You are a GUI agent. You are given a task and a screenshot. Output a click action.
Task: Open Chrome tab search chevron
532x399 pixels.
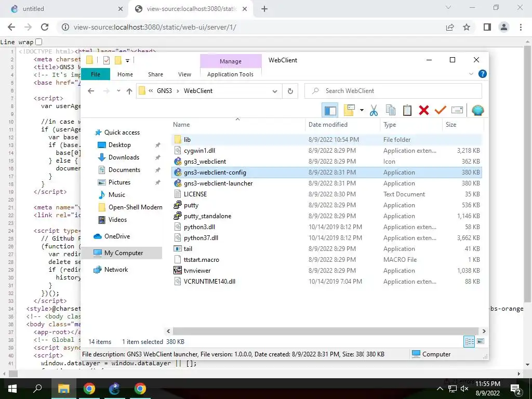click(448, 7)
